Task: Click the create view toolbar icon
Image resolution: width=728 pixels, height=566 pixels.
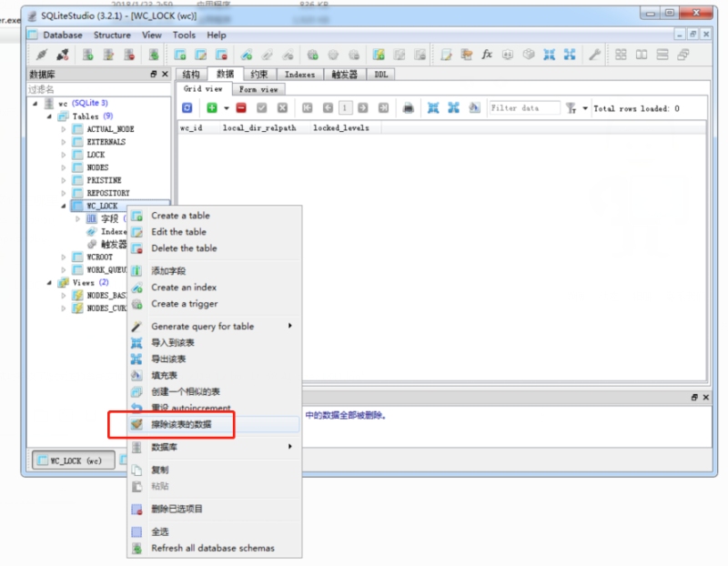Action: (379, 55)
